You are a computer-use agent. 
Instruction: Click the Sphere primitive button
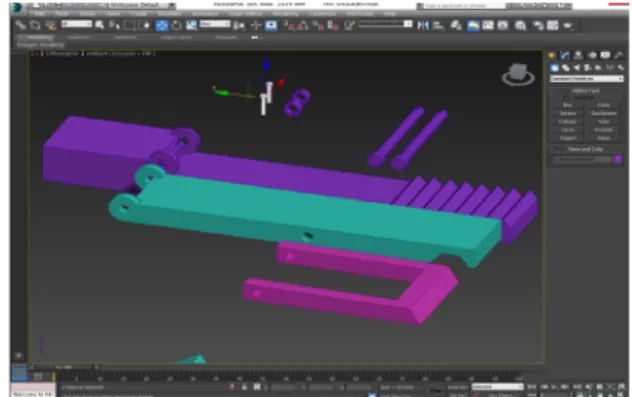568,113
